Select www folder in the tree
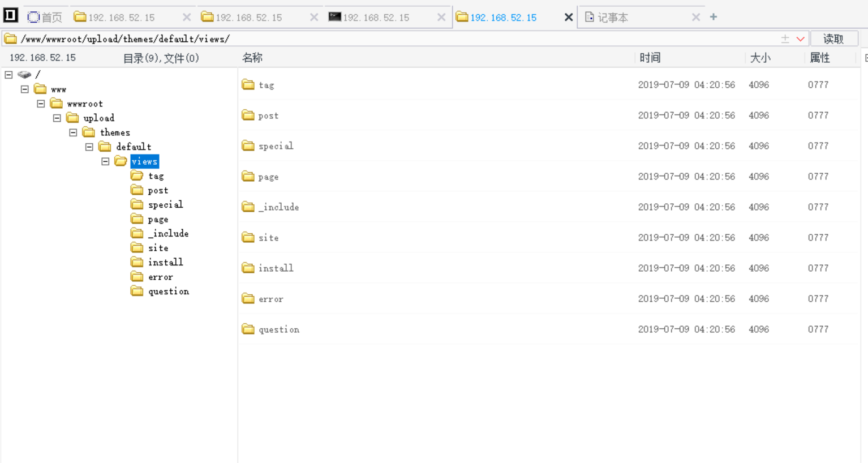 58,89
